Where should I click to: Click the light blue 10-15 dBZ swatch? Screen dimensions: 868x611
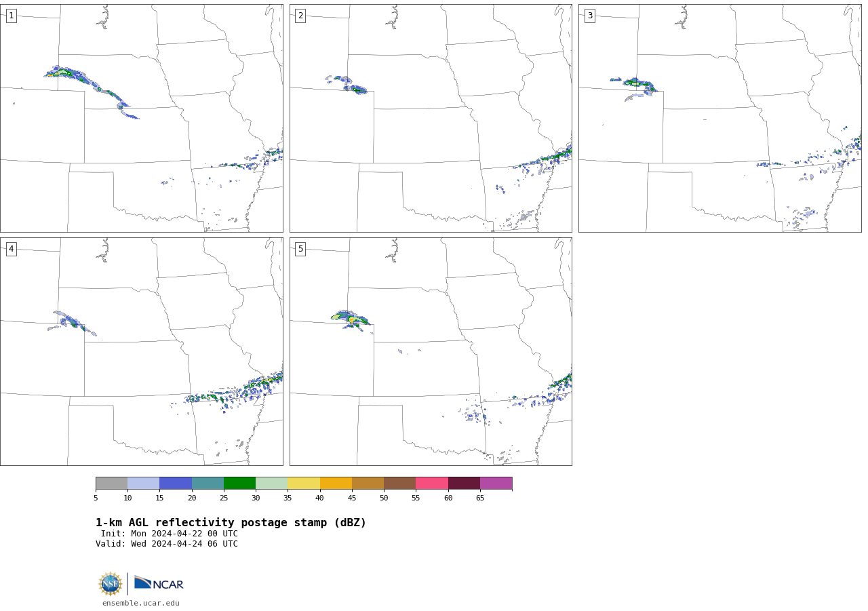click(x=143, y=484)
